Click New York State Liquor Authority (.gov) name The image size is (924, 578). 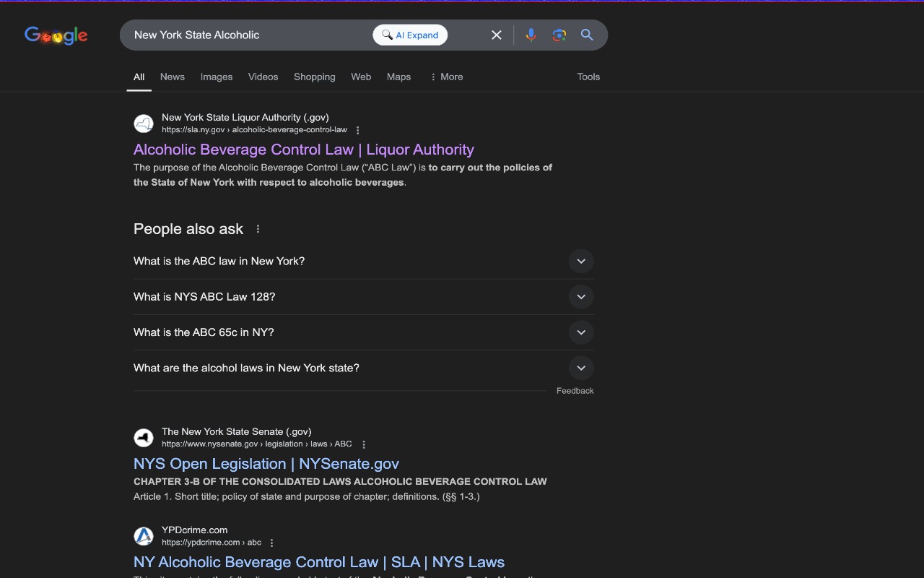coord(245,117)
